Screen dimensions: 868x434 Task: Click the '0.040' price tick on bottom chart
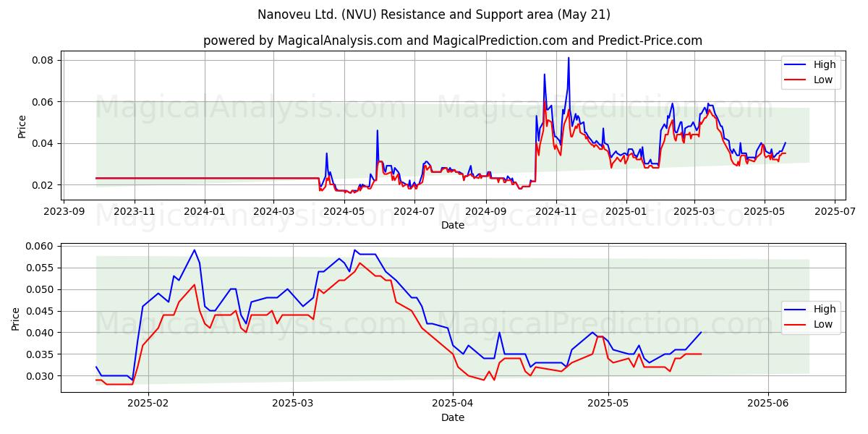point(41,333)
